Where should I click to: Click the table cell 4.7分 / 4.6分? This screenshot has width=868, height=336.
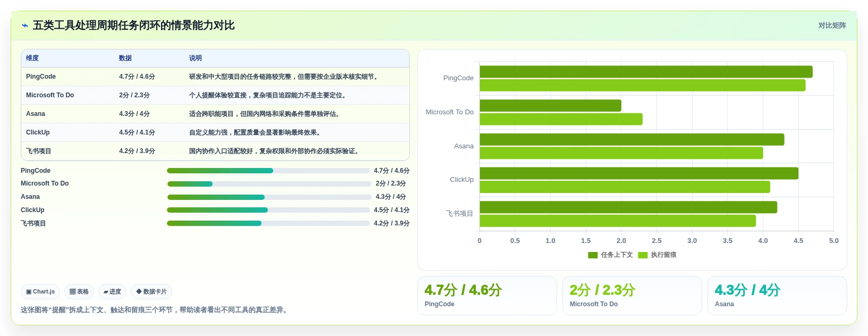click(137, 77)
